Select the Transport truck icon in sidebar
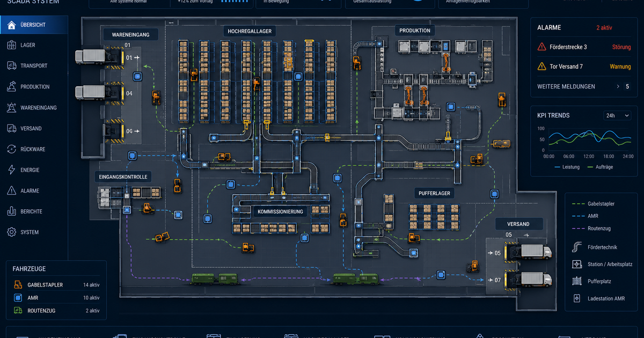The image size is (644, 338). tap(11, 66)
